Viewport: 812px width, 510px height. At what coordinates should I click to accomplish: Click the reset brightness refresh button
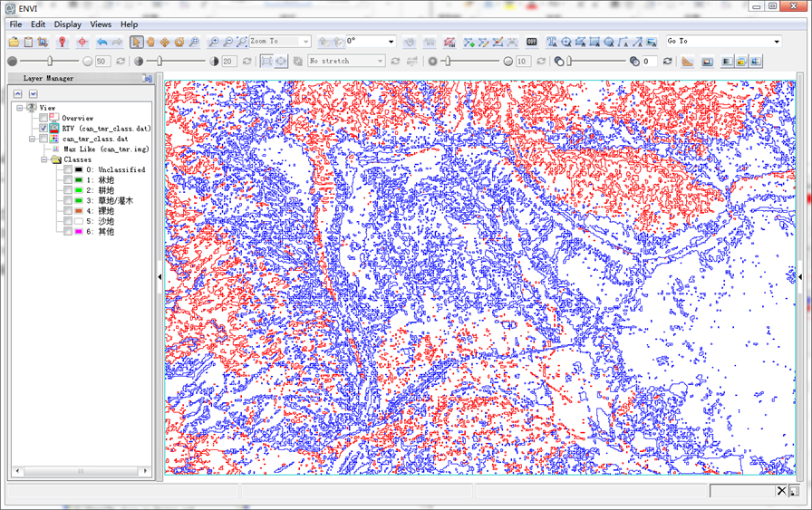[121, 61]
